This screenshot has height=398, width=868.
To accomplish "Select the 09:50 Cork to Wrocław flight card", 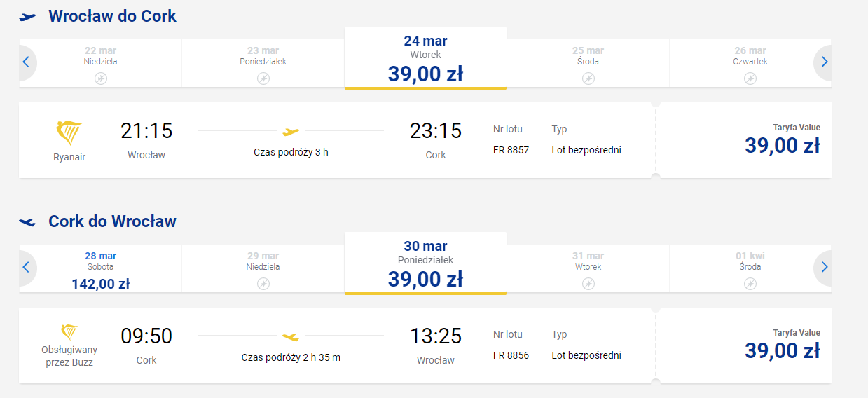I will click(x=337, y=345).
